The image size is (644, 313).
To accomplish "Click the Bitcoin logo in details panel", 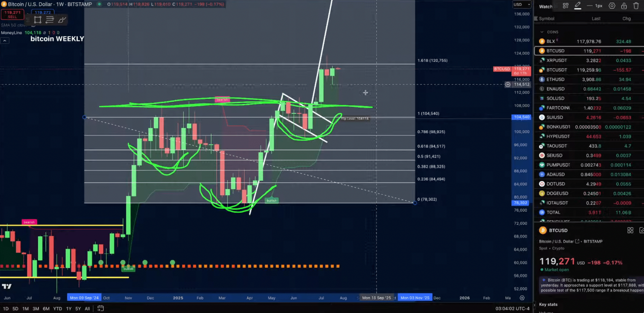I will (543, 230).
